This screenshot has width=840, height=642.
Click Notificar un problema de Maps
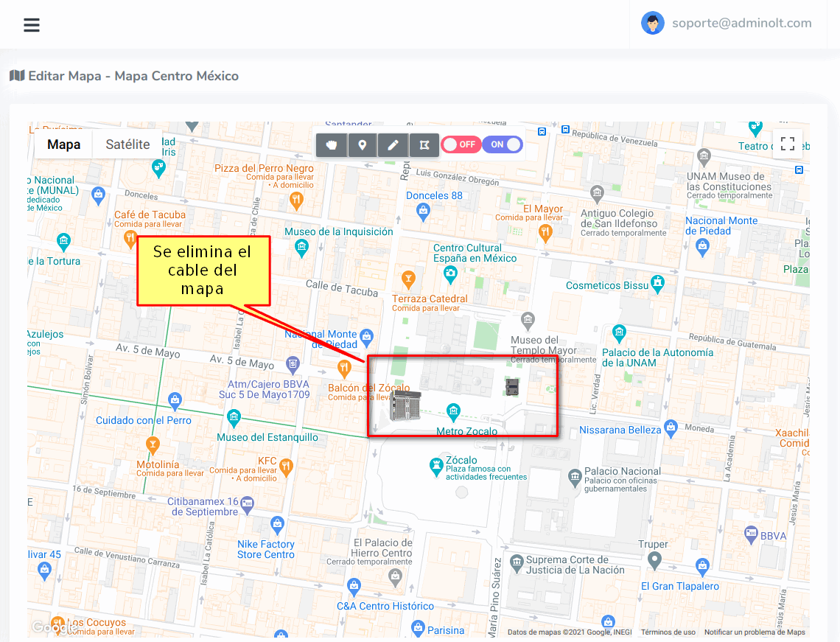[x=755, y=632]
